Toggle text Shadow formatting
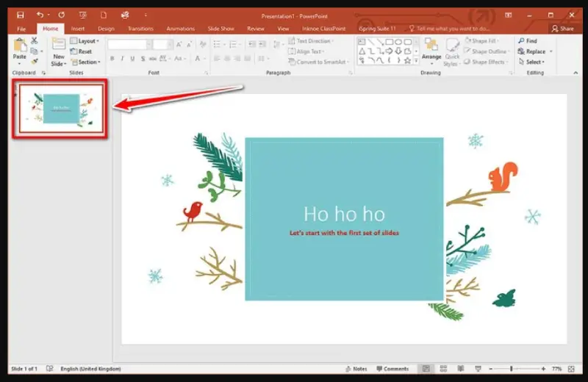 tap(143, 59)
